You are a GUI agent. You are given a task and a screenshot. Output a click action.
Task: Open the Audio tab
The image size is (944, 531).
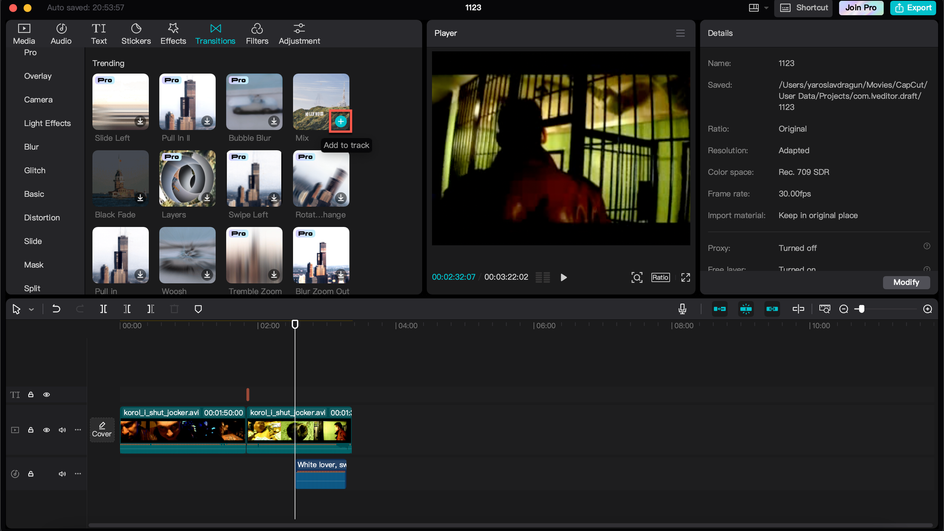61,34
